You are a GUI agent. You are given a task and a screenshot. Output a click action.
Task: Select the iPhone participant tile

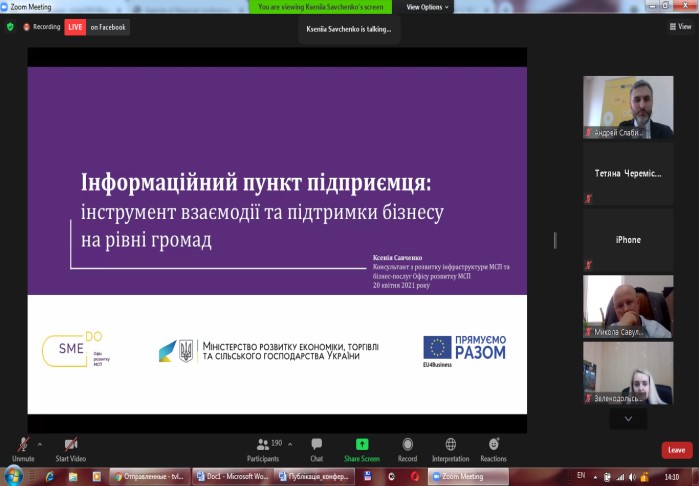point(628,240)
